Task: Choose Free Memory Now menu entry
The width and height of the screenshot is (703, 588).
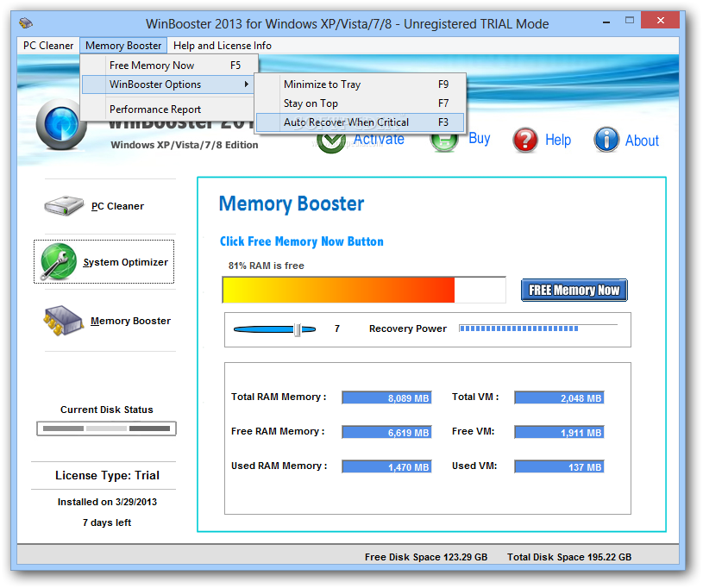Action: tap(169, 66)
